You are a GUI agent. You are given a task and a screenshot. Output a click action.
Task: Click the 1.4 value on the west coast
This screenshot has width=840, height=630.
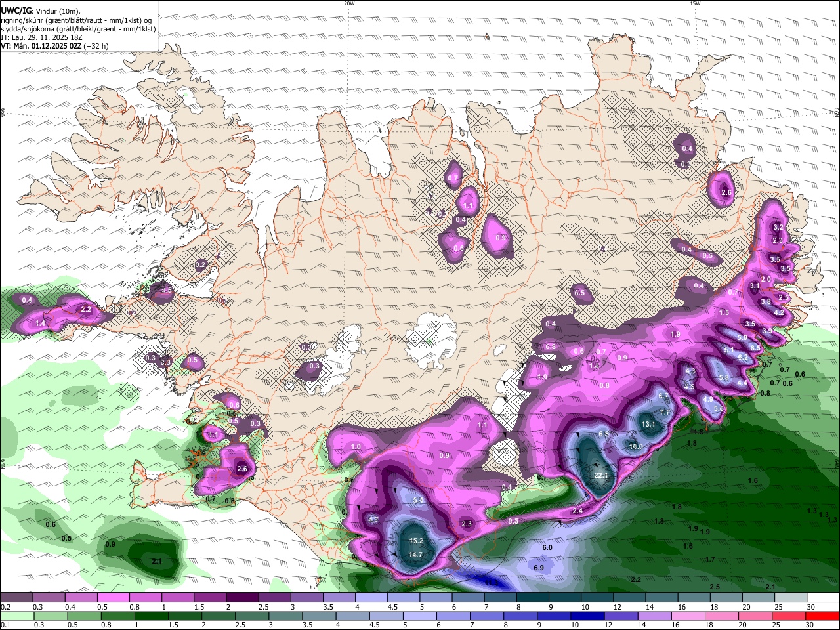(40, 324)
